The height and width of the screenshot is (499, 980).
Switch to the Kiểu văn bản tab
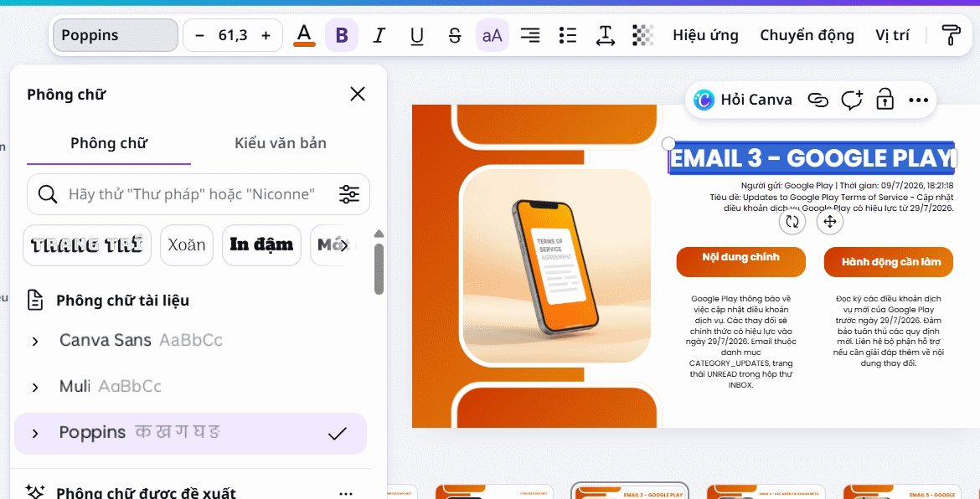point(281,143)
